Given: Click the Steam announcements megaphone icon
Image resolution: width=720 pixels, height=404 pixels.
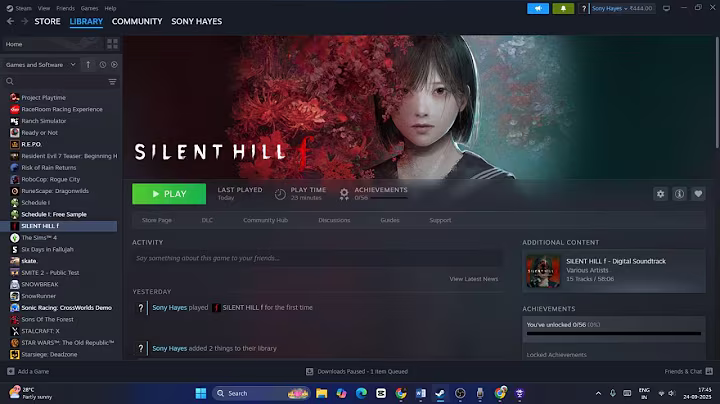Looking at the screenshot, I should pos(538,8).
